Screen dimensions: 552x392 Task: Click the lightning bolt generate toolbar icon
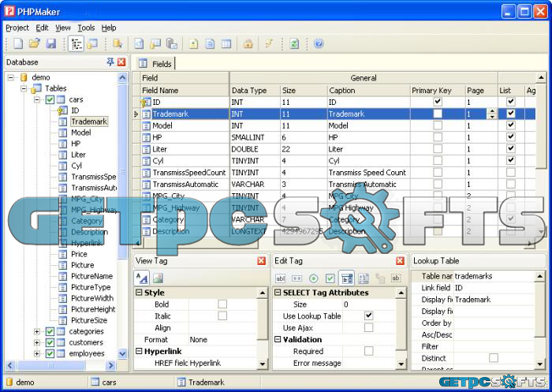270,43
